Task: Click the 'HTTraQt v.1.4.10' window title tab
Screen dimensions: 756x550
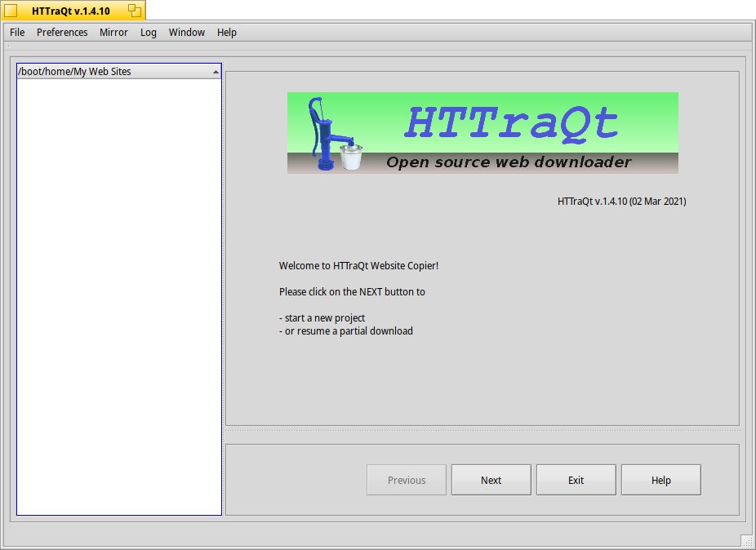Action: point(71,11)
